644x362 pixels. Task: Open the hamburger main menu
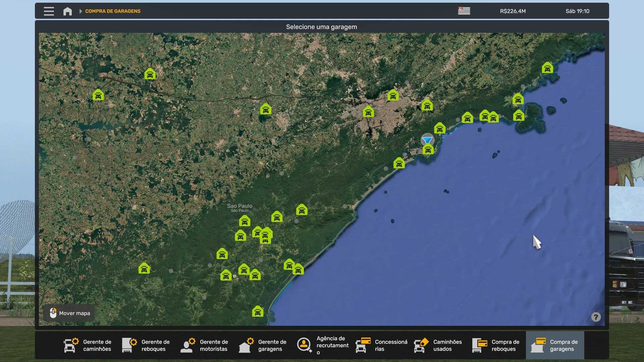click(49, 11)
